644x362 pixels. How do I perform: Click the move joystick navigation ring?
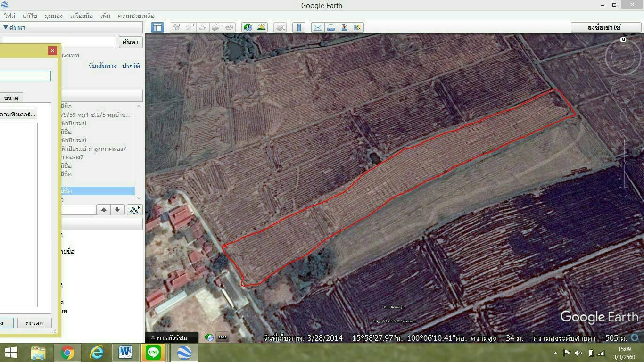(x=623, y=92)
